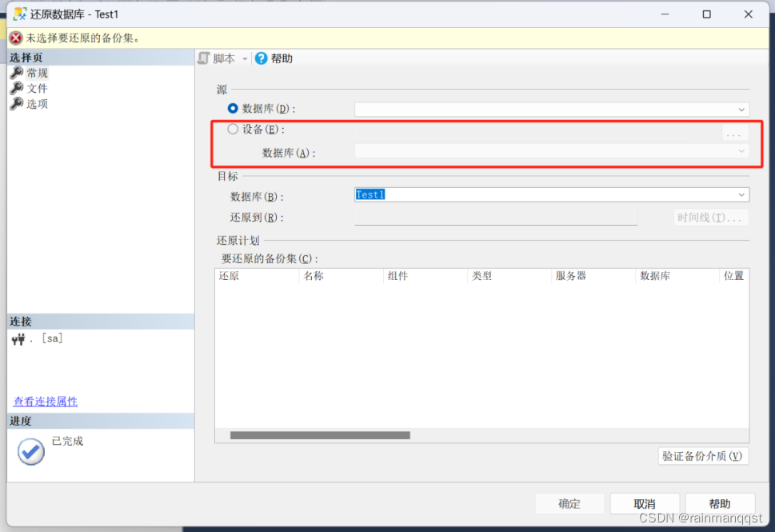Select the 数据库(D) source radio button
This screenshot has width=775, height=532.
(x=234, y=109)
